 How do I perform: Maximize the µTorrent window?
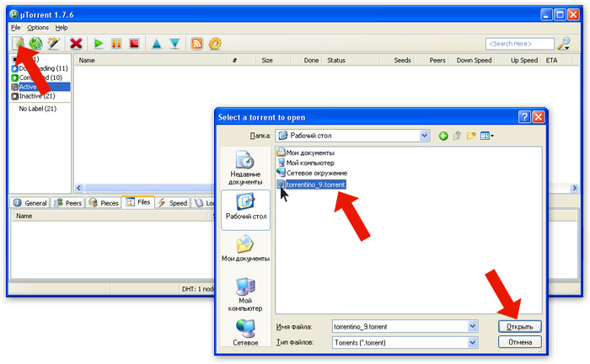[560, 14]
